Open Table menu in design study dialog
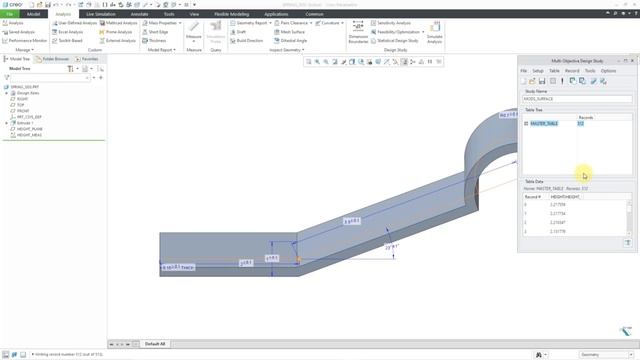 pyautogui.click(x=554, y=71)
